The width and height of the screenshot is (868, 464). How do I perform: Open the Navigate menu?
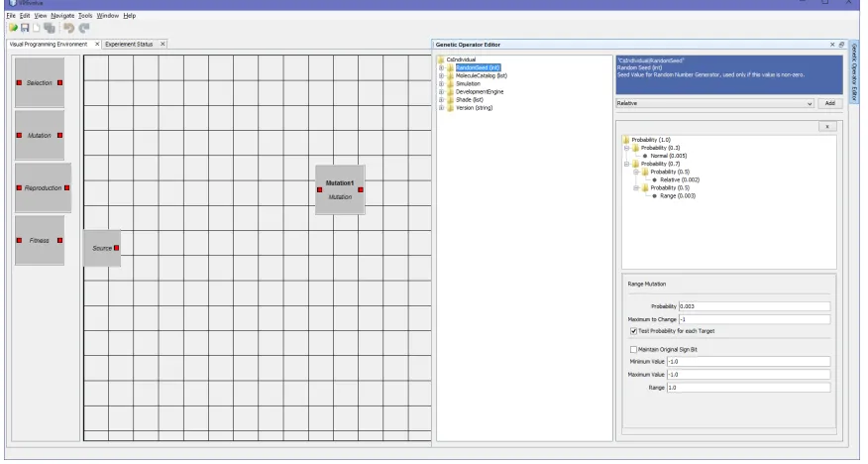[x=62, y=16]
